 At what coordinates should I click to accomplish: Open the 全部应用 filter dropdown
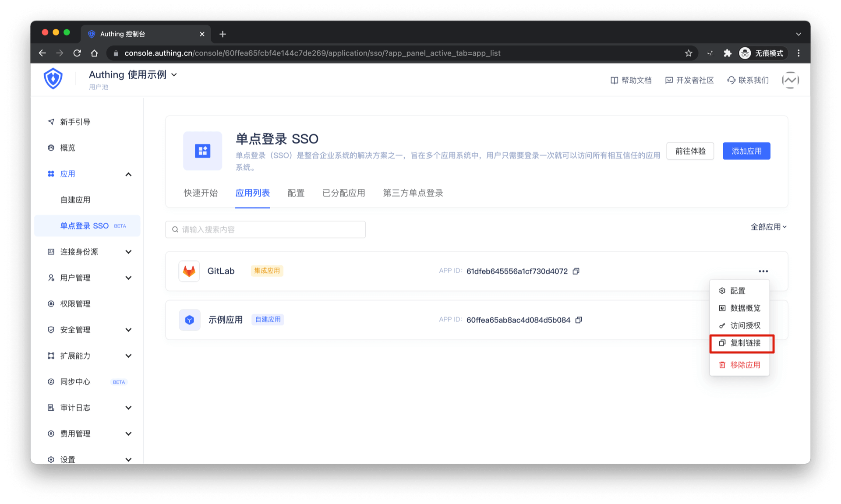(768, 226)
